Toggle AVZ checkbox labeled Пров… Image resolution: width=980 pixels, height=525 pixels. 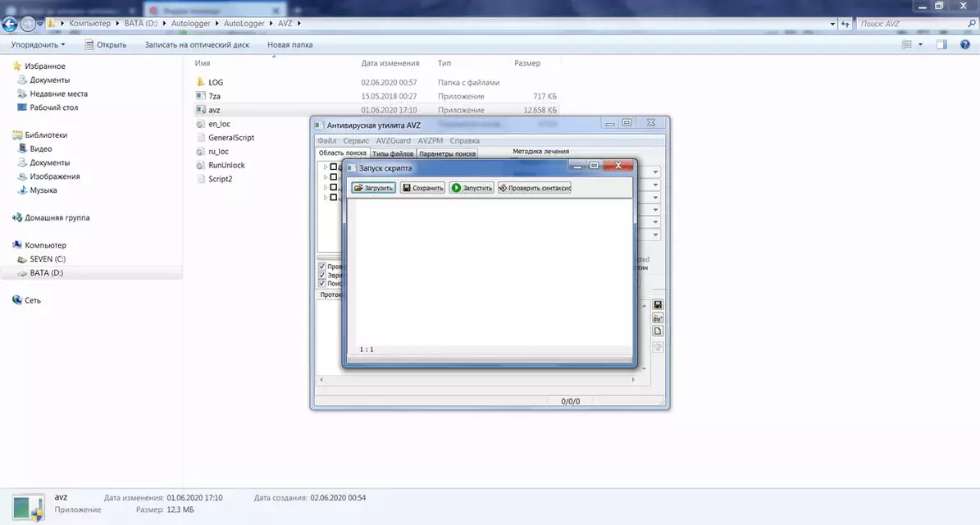[x=321, y=267]
